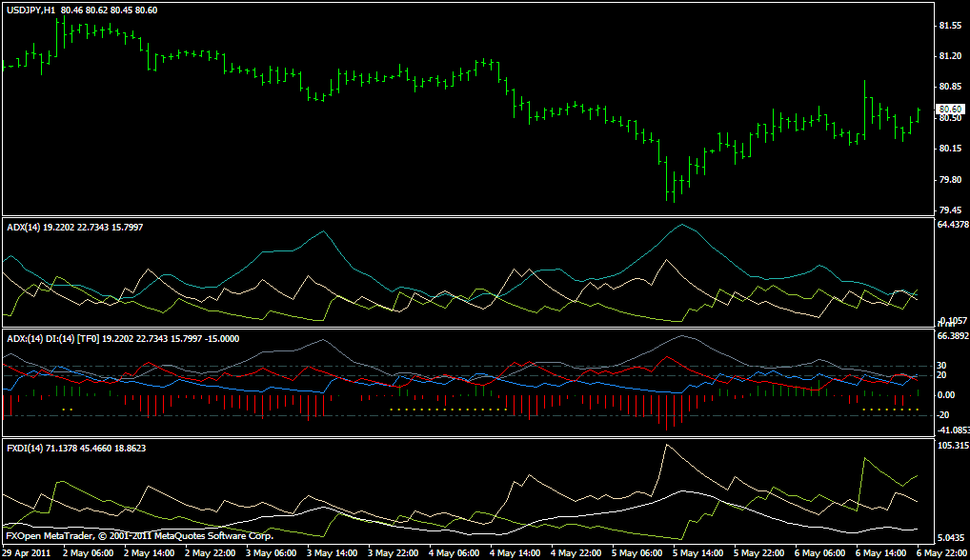Select the 64.4378 scale maximum value
Image resolution: width=970 pixels, height=560 pixels.
[x=953, y=225]
